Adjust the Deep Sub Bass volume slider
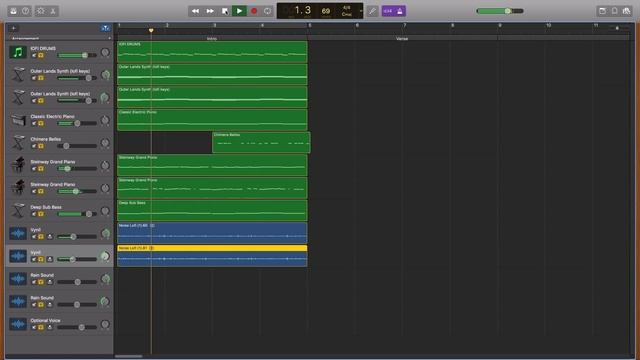 point(77,214)
